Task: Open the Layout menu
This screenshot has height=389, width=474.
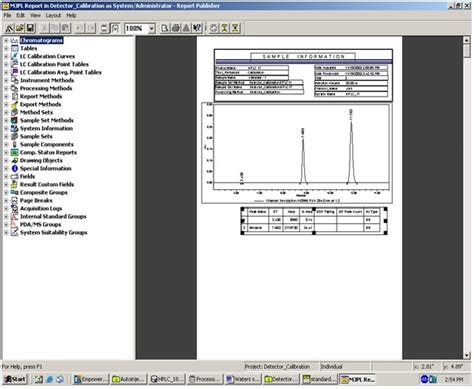Action: 53,15
